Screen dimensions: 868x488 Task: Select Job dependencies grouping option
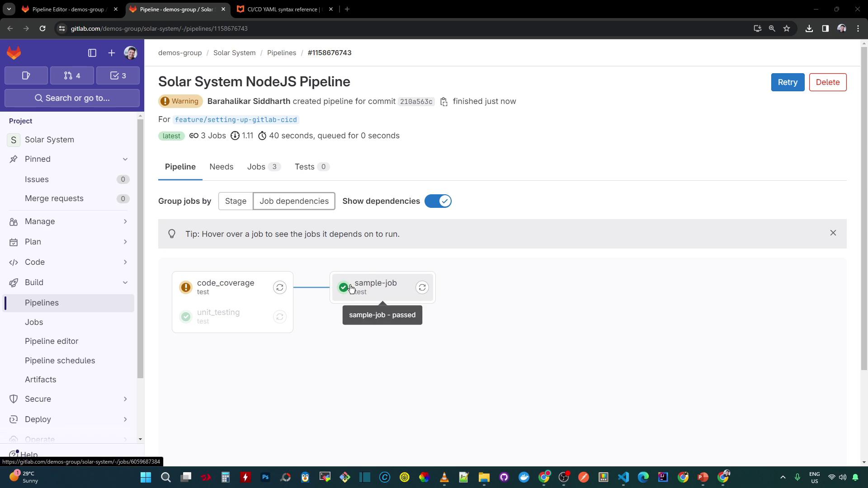pos(294,201)
